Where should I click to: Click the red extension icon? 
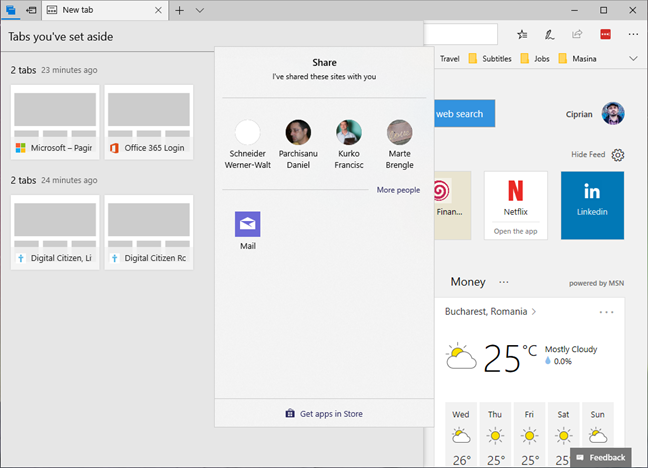pos(605,34)
